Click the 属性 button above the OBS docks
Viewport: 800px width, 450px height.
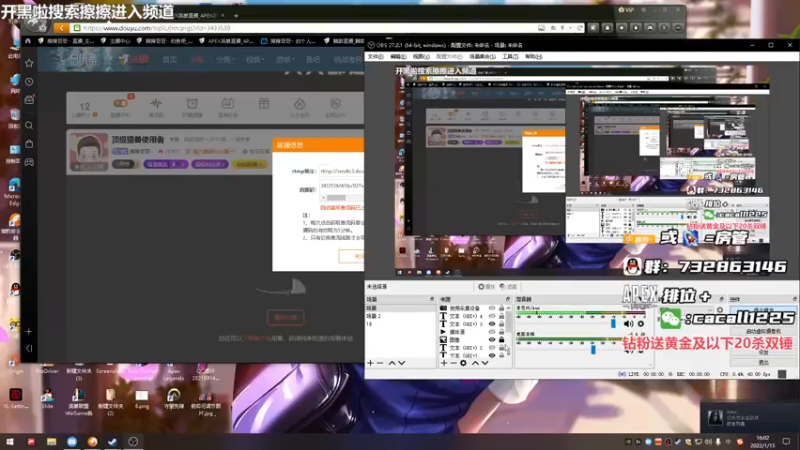pos(486,287)
